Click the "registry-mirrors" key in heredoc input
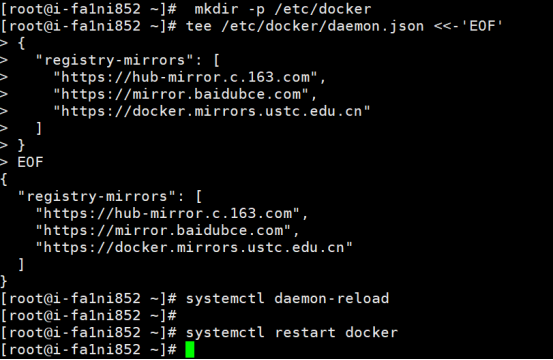The width and height of the screenshot is (553, 360). [x=115, y=60]
